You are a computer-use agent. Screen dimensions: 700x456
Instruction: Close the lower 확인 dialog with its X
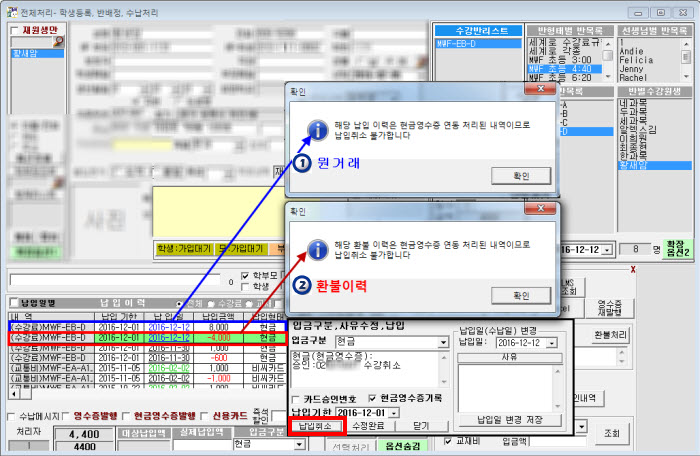pos(540,208)
